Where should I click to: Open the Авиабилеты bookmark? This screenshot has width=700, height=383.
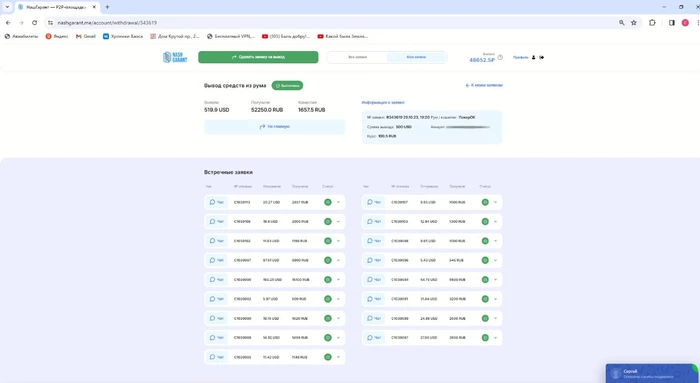pos(21,36)
